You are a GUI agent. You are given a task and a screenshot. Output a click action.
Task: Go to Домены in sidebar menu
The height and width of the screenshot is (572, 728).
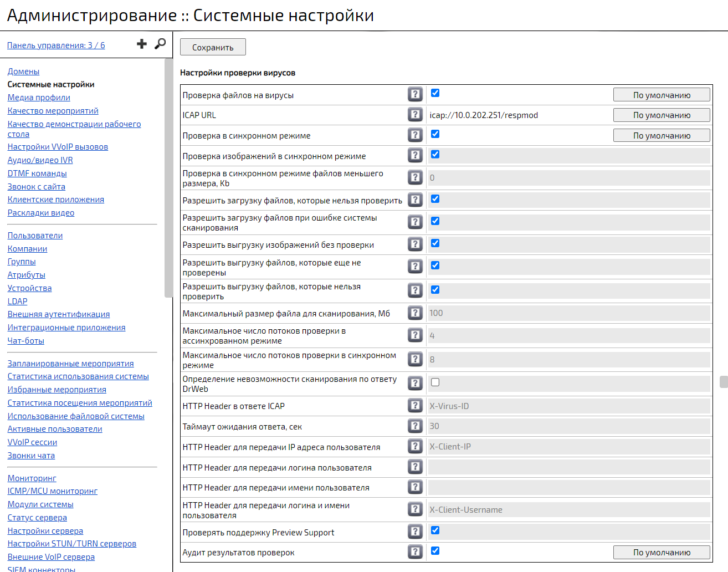(23, 71)
